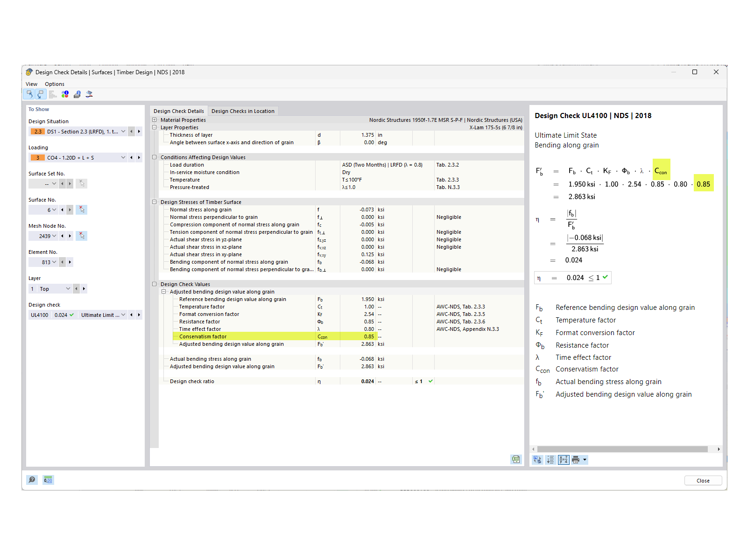Toggle the first highlighted toolbar icon under View
The image size is (747, 560).
point(29,94)
